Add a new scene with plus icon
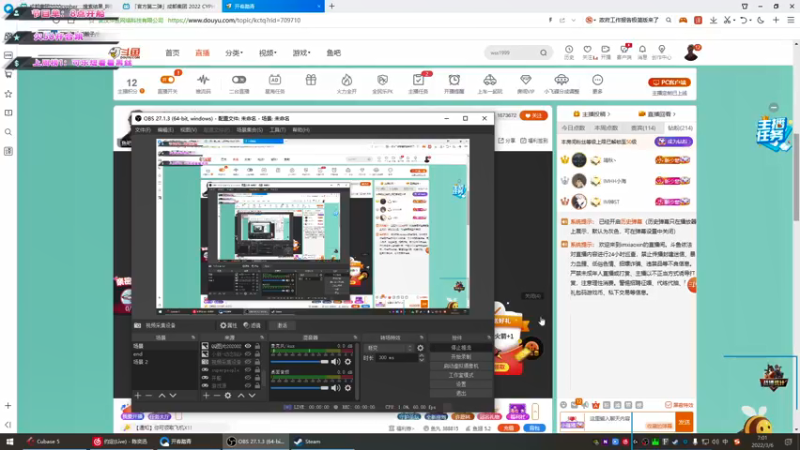Viewport: 800px width, 450px height. click(138, 395)
